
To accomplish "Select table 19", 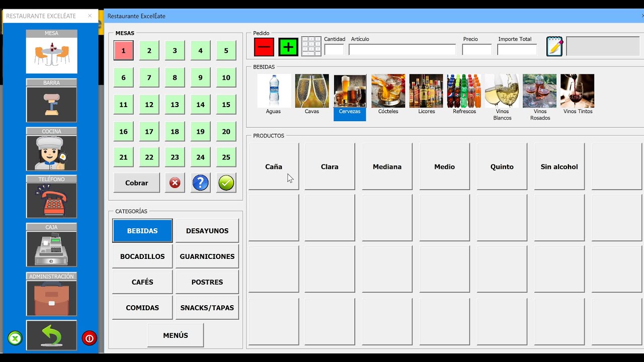I will [x=200, y=132].
